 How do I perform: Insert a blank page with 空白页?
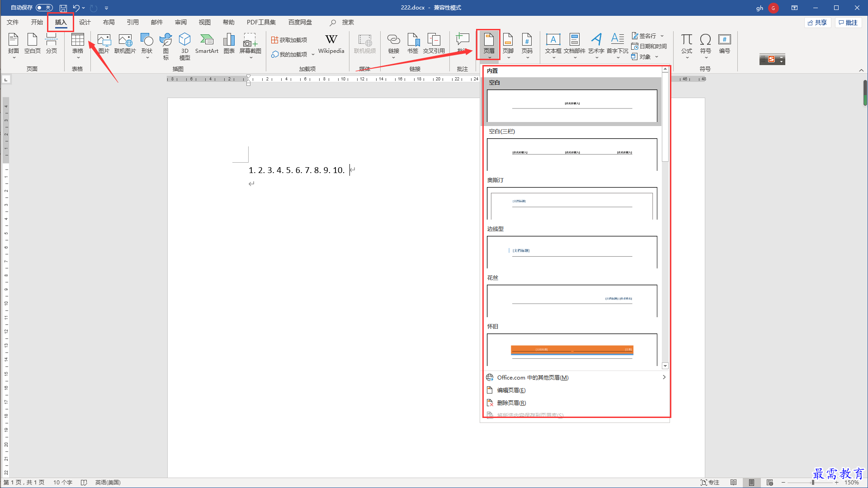click(x=33, y=44)
